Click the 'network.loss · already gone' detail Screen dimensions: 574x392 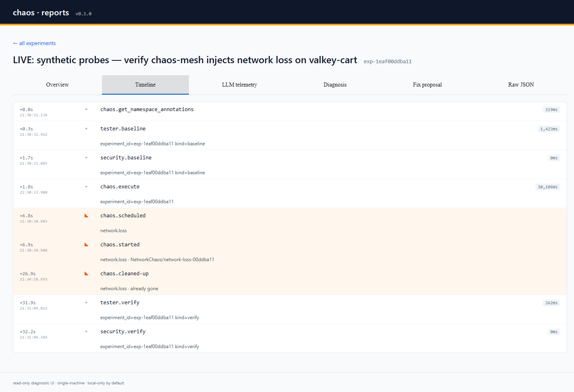tap(129, 289)
